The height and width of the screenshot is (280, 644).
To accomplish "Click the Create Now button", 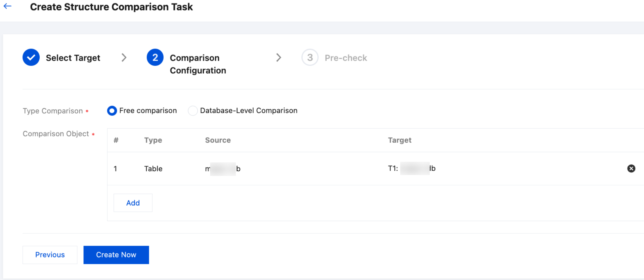I will click(x=116, y=255).
